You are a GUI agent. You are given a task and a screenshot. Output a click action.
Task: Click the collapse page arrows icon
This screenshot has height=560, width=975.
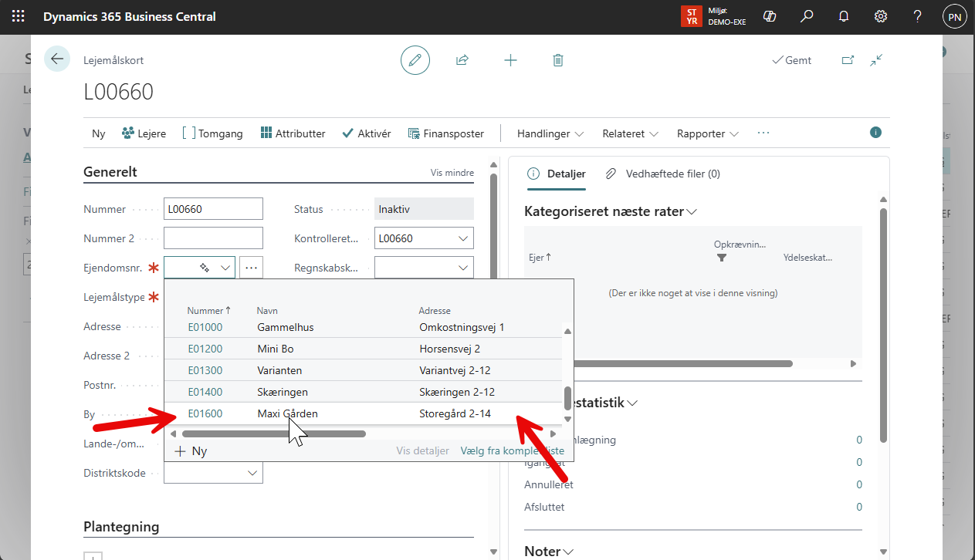(x=876, y=60)
